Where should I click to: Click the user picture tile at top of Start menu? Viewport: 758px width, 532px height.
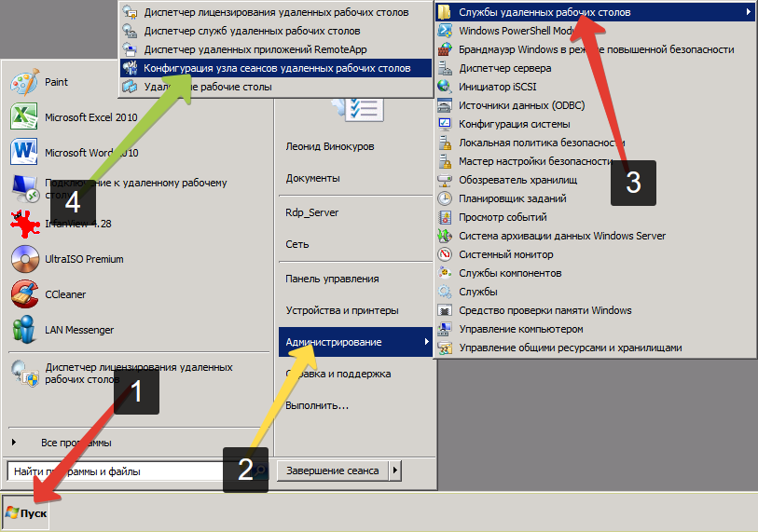[358, 110]
